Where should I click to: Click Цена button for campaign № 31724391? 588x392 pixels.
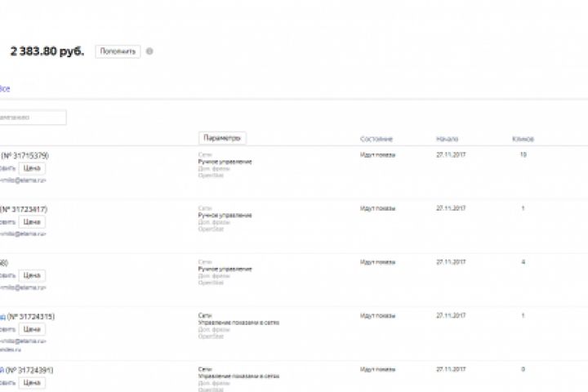point(32,383)
